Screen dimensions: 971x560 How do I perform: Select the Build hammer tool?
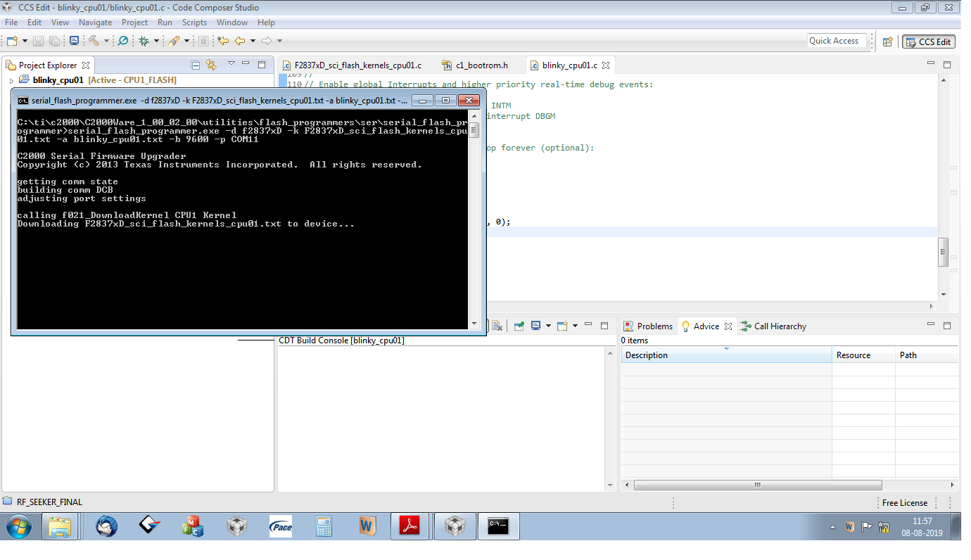click(x=95, y=41)
